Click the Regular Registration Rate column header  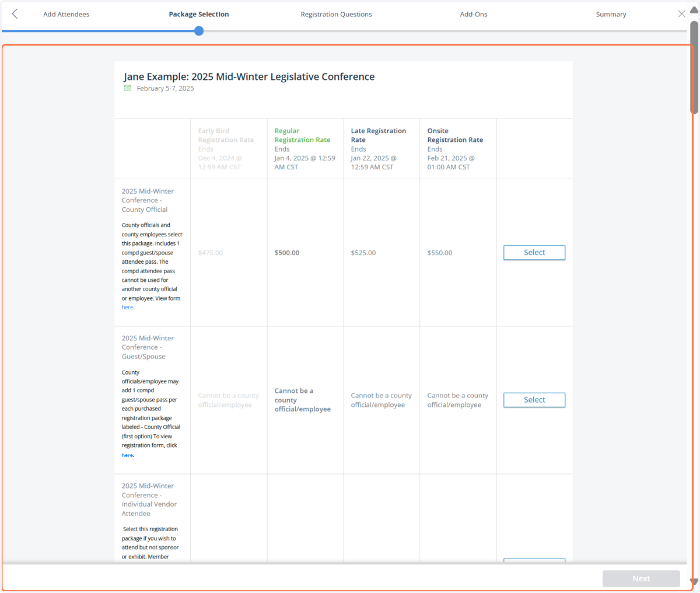302,135
